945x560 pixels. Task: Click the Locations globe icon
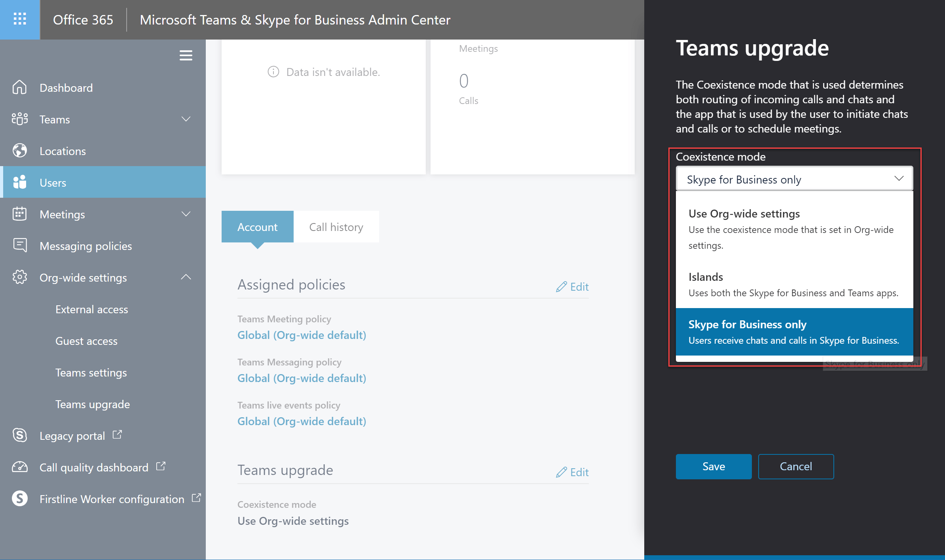click(19, 151)
